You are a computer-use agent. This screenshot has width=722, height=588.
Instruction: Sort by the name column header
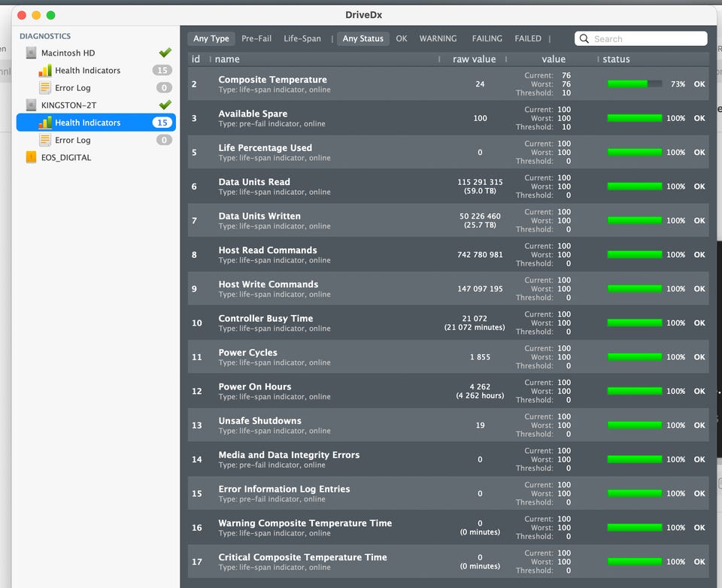point(227,59)
